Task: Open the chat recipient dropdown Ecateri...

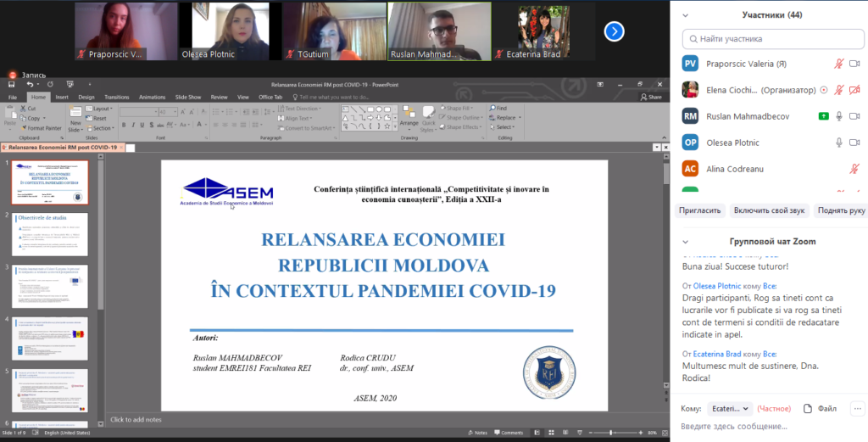Action: tap(730, 409)
